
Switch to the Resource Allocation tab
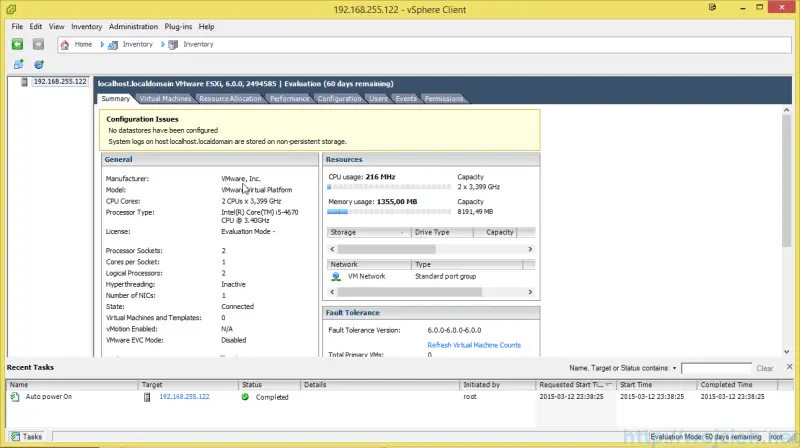(230, 98)
